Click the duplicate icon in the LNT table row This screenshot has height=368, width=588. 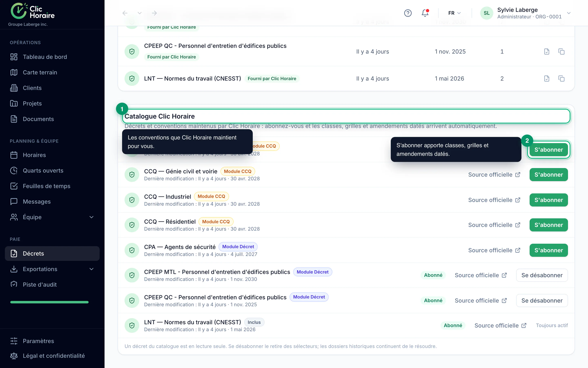point(561,79)
